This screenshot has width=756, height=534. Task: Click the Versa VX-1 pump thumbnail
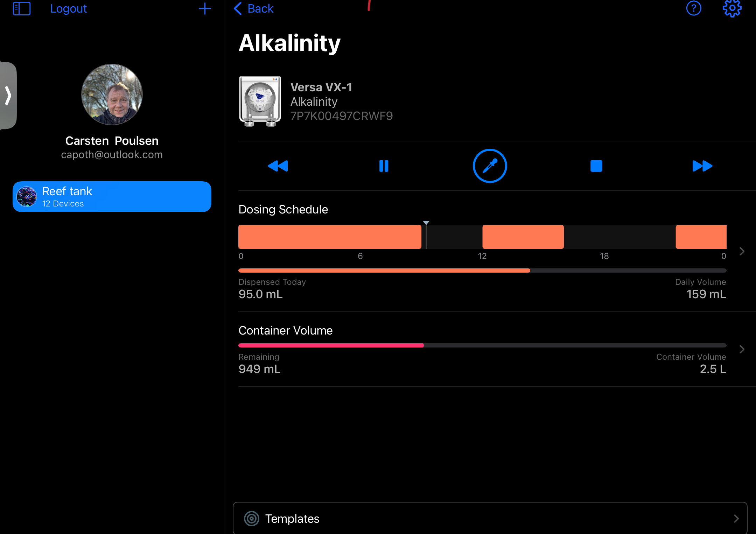tap(260, 101)
